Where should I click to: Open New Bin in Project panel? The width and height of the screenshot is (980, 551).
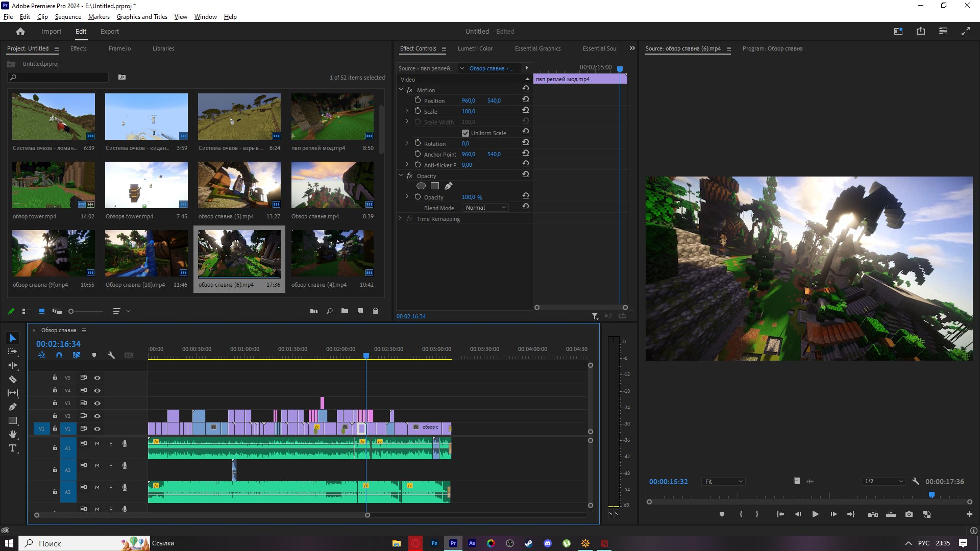(345, 311)
